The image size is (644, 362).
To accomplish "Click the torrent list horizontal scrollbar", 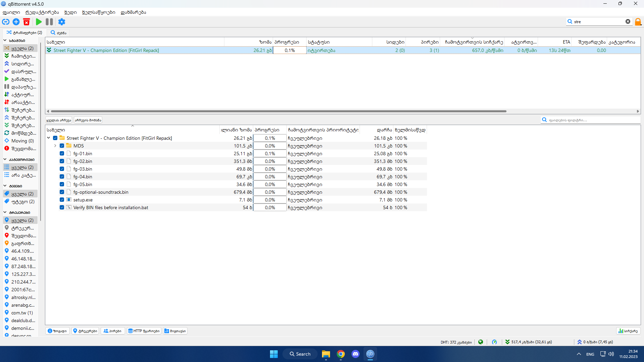I will [278, 111].
